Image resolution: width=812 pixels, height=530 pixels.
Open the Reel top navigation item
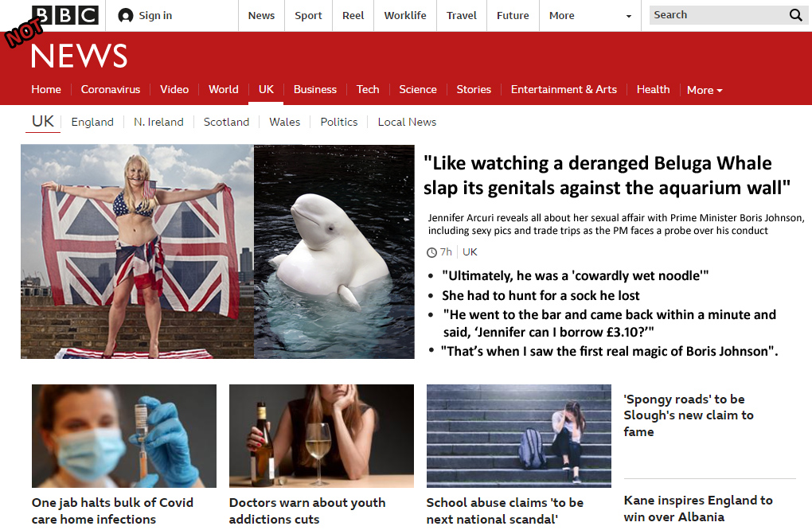point(353,16)
